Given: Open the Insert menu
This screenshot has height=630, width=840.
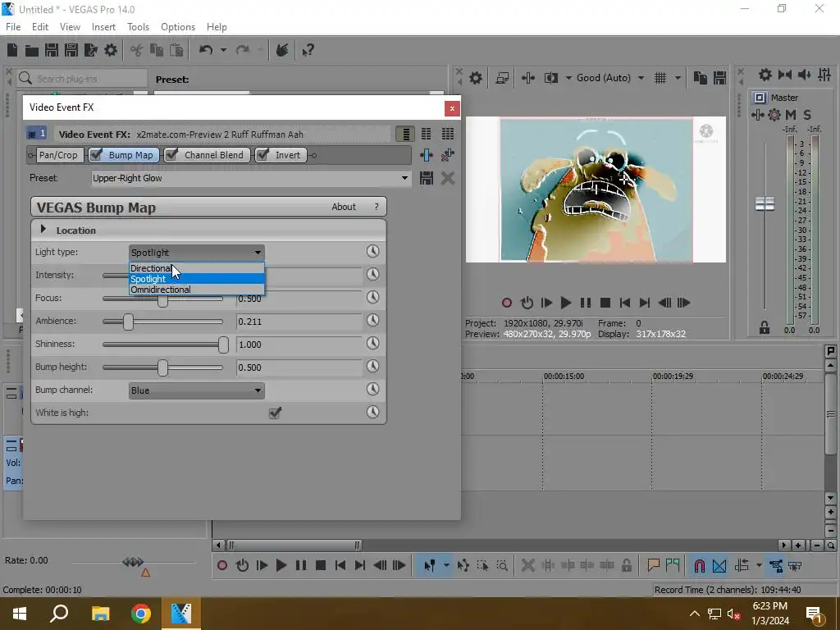Looking at the screenshot, I should (103, 27).
